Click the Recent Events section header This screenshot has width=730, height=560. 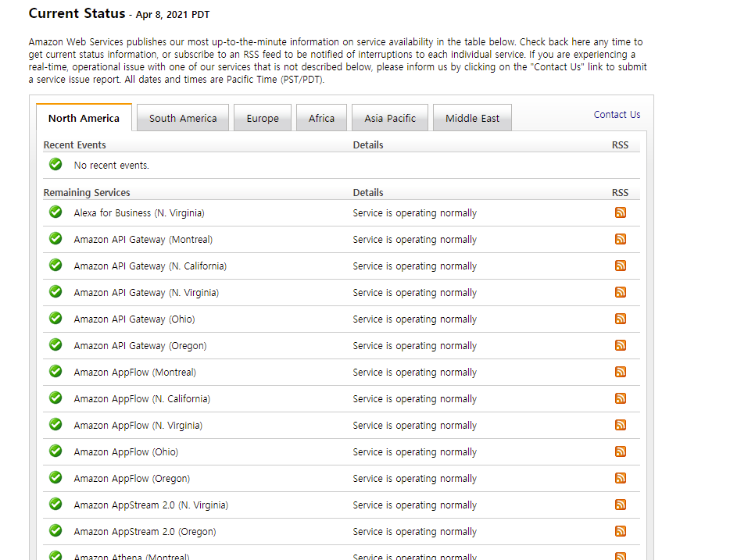pyautogui.click(x=74, y=144)
